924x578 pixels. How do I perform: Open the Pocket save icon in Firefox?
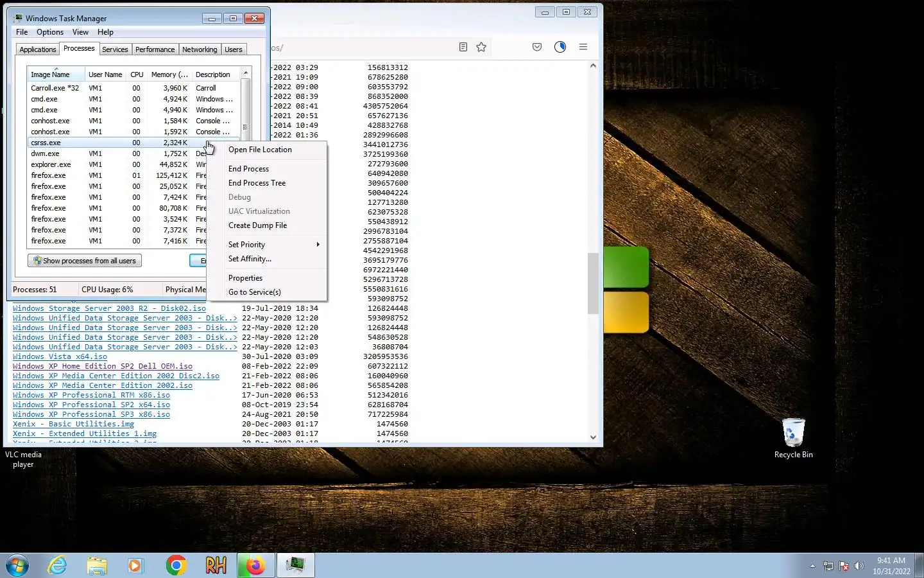(x=537, y=47)
